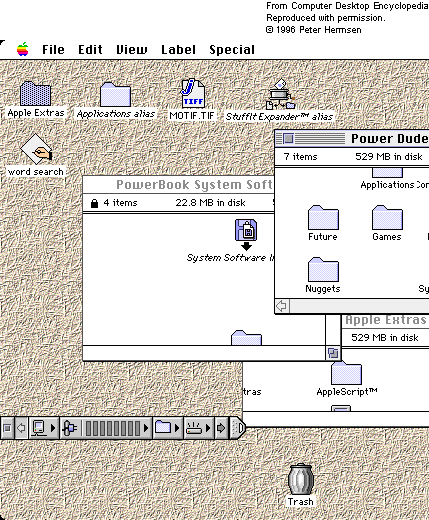The width and height of the screenshot is (429, 520).
Task: Expand the AppleTalk computer module in Control Strip
Action: click(x=44, y=428)
